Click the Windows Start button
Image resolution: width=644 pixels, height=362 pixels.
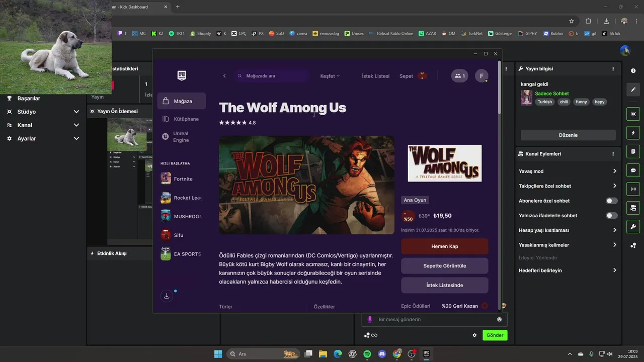click(218, 354)
